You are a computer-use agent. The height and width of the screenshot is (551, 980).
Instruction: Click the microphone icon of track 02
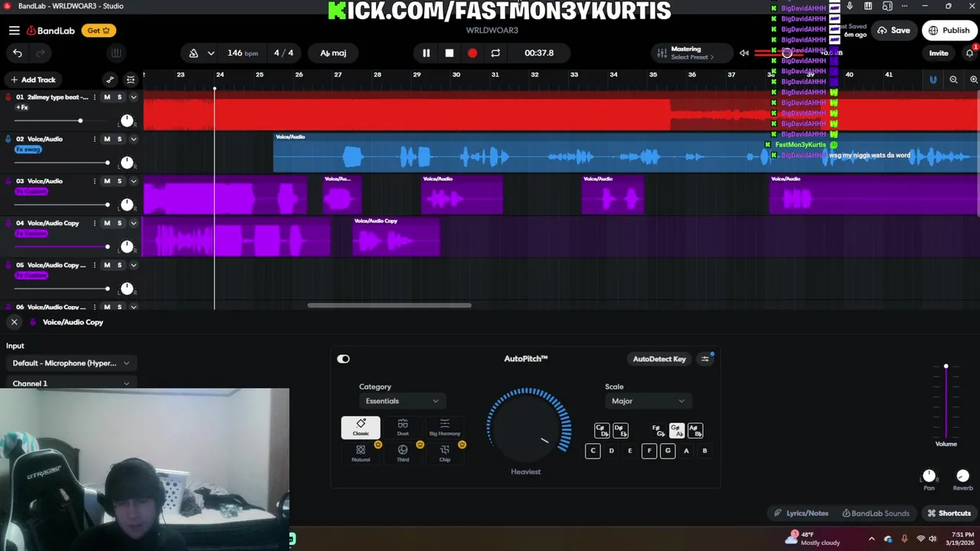point(8,139)
